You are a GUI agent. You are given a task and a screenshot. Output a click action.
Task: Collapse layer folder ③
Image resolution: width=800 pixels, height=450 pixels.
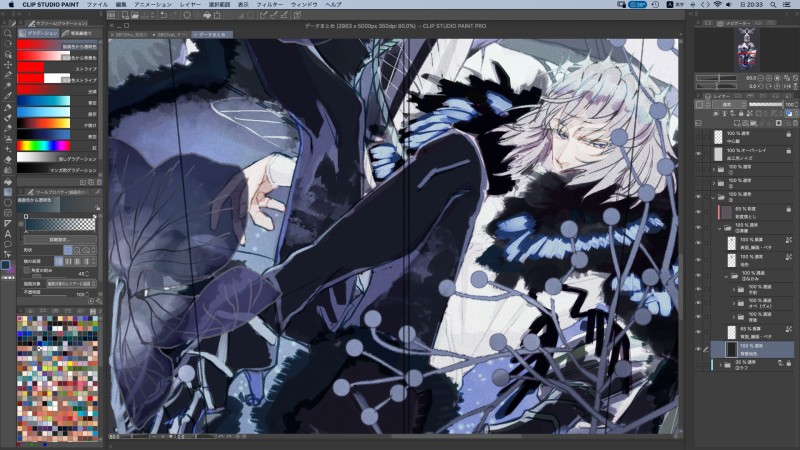tap(714, 196)
